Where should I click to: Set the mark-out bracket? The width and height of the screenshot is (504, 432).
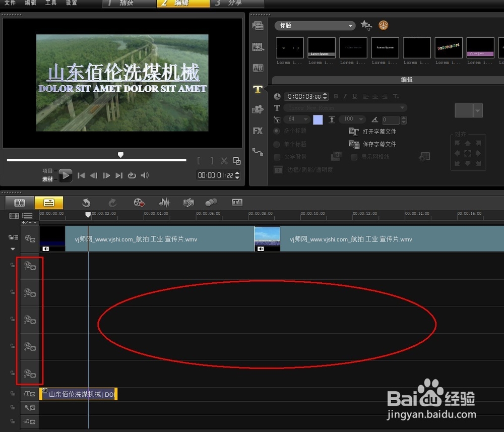tap(211, 161)
